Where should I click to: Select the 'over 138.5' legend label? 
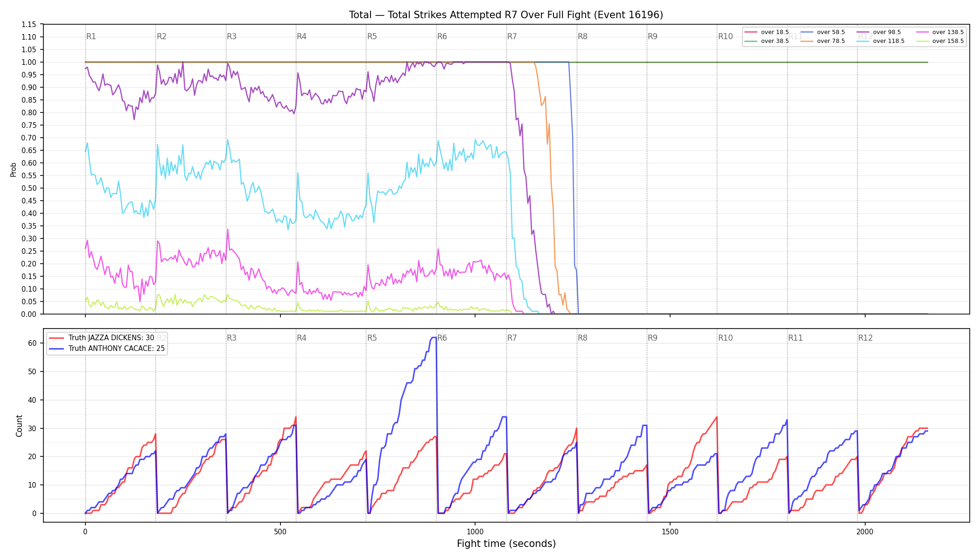point(948,32)
